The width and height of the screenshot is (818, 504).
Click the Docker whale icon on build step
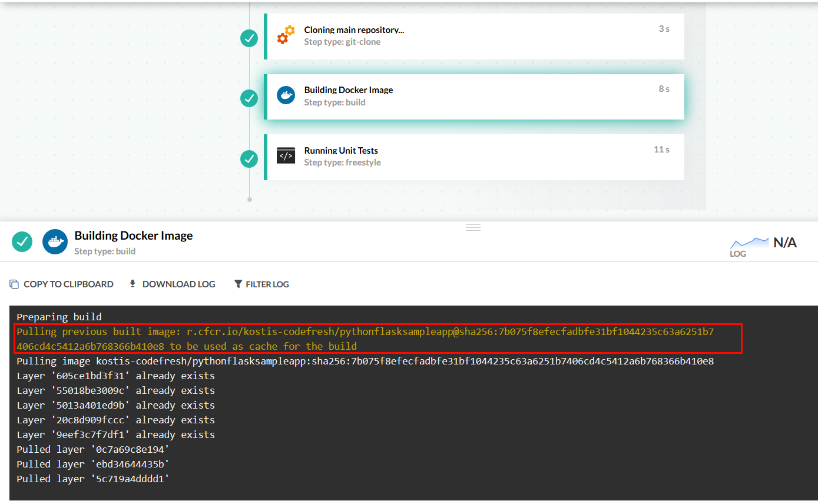pyautogui.click(x=286, y=95)
